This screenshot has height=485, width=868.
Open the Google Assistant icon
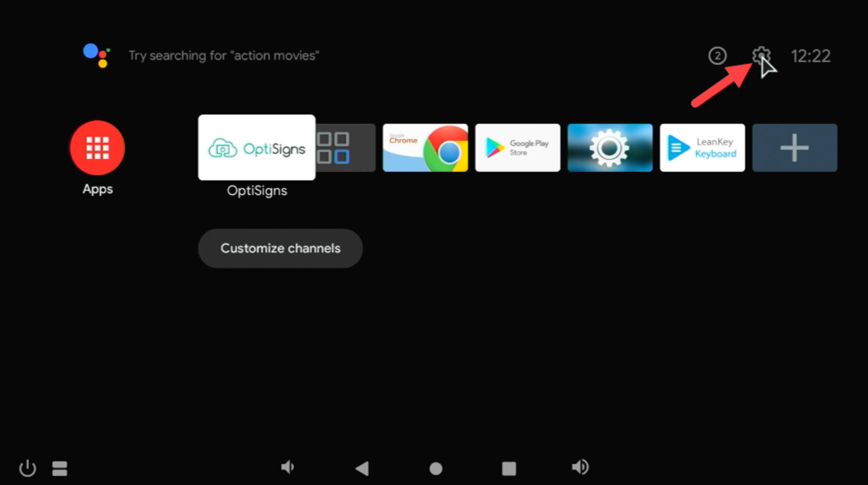96,55
